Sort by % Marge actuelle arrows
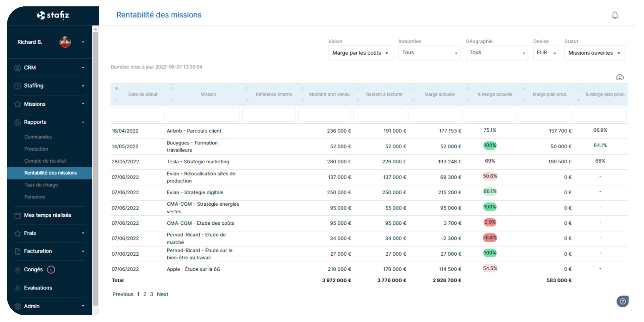Screen dimensions: 644x322 point(468,94)
